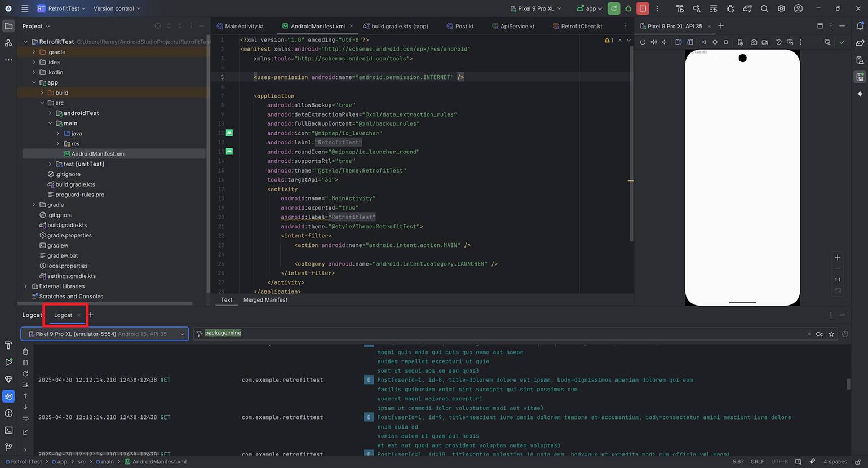Toggle soft-wrap in Logcat side toolbar
Screen dimensions: 868x468
tap(25, 418)
